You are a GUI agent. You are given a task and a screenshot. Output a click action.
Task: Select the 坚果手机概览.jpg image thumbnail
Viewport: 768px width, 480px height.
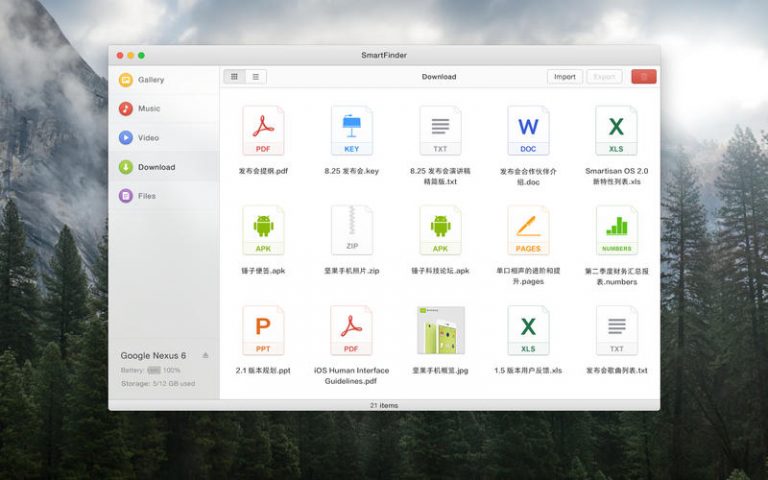point(440,331)
